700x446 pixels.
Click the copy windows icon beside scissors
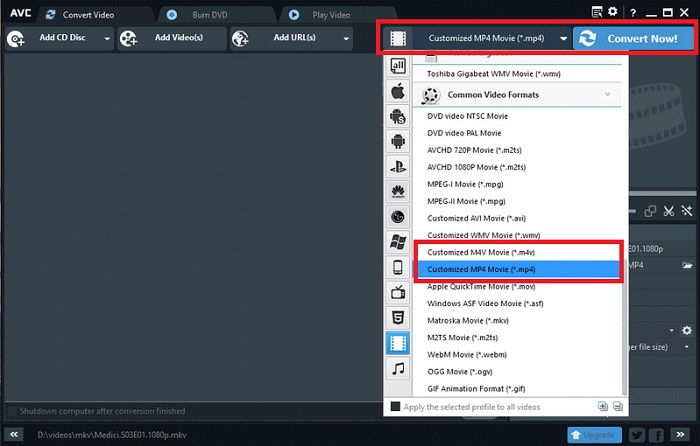coord(650,211)
